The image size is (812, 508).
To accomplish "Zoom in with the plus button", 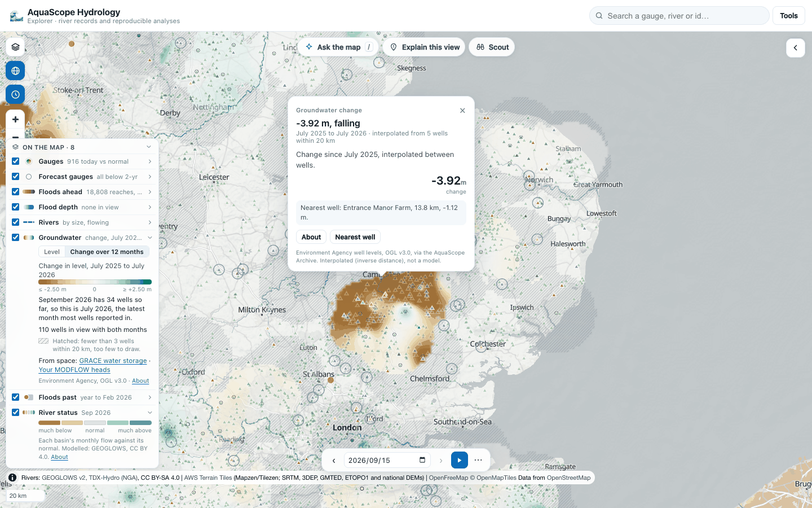I will click(15, 120).
